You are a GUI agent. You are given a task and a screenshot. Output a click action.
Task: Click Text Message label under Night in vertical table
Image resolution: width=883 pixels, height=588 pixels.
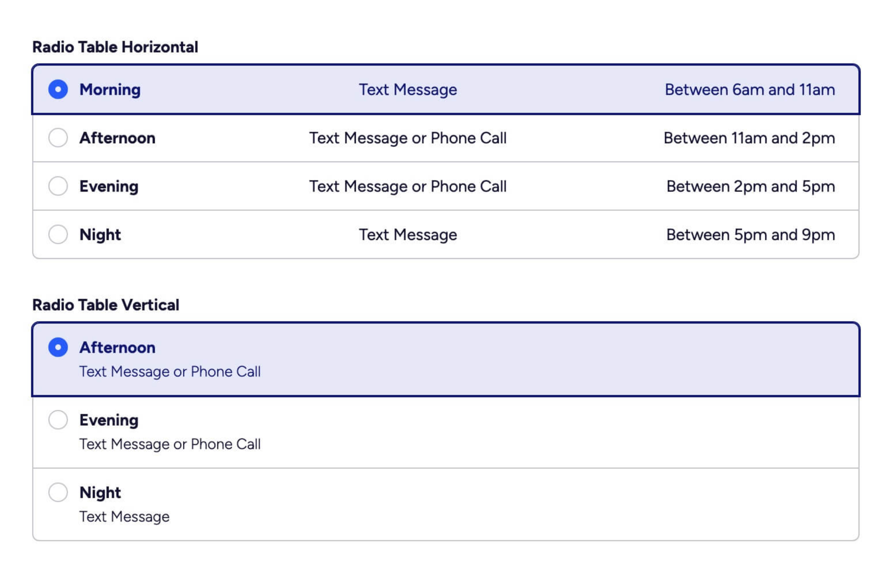tap(124, 517)
